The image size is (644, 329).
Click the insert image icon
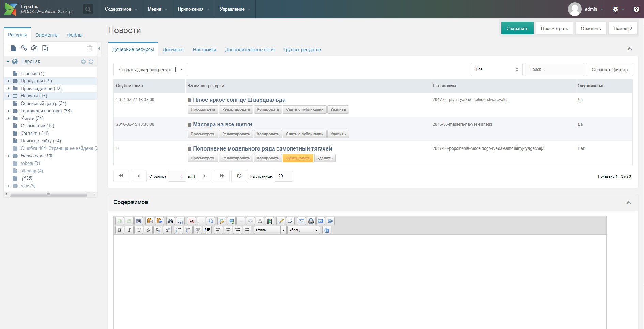[231, 221]
